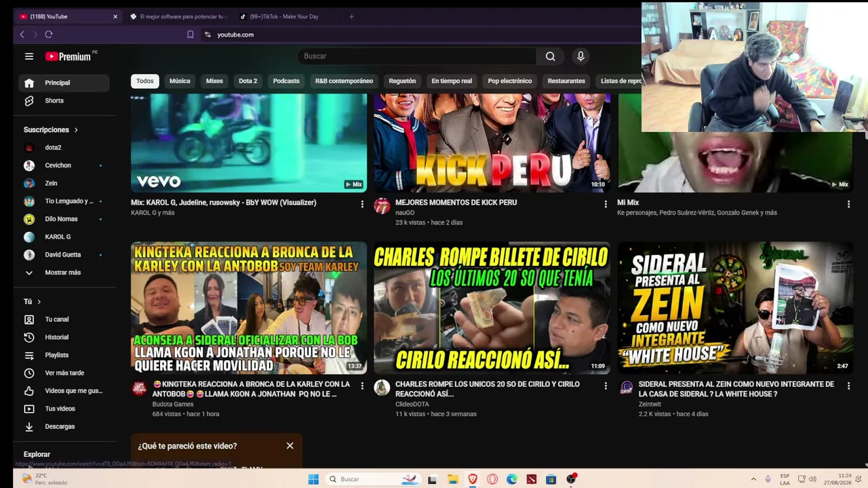Select the En tiempo real chip
This screenshot has width=868, height=488.
[x=452, y=81]
